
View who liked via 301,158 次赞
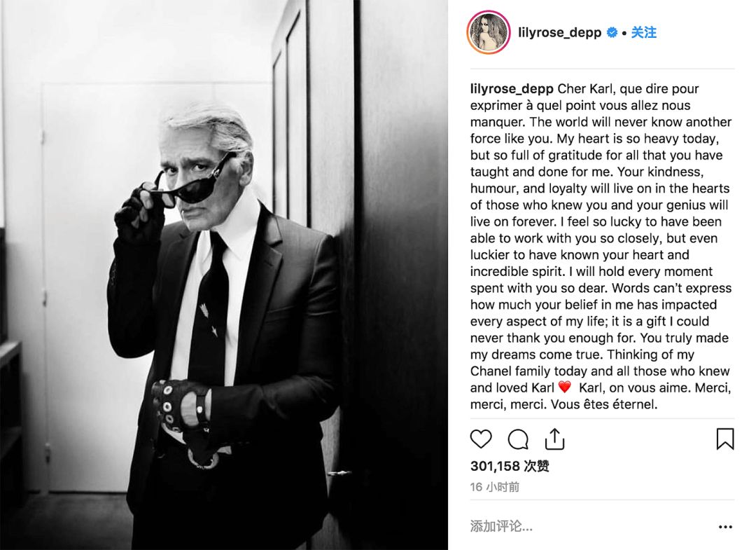510,466
